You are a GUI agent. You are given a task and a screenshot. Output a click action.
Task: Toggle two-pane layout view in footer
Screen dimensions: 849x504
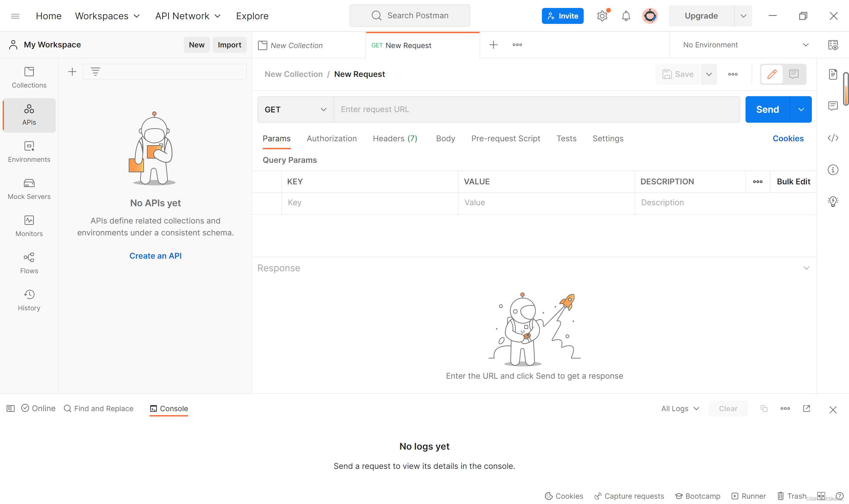pyautogui.click(x=821, y=496)
